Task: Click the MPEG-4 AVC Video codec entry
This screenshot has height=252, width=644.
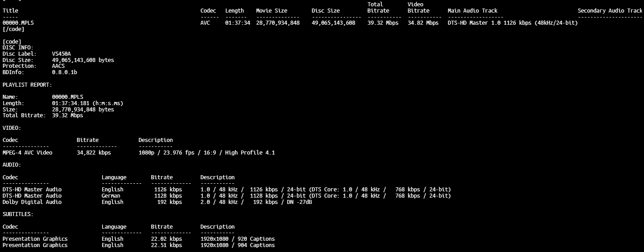Action: tap(27, 153)
